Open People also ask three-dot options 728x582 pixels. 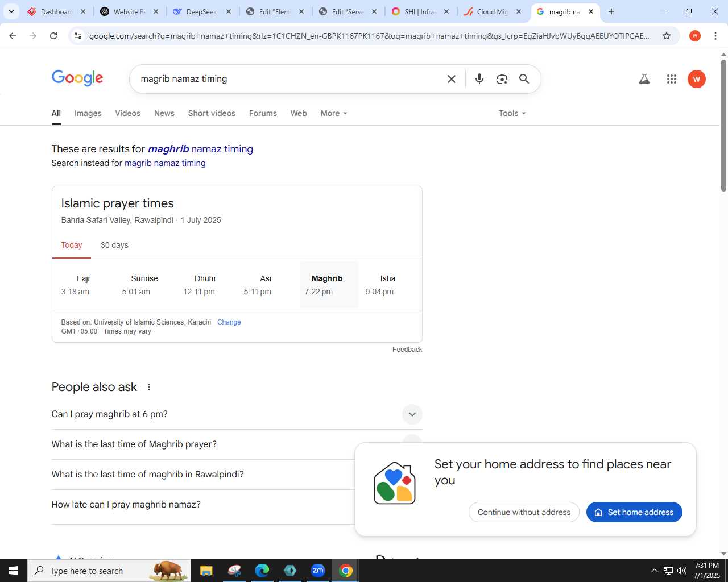149,387
